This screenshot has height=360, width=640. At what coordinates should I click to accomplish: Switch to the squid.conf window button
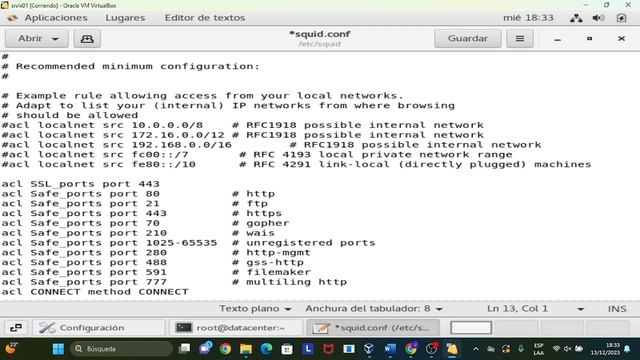(373, 328)
